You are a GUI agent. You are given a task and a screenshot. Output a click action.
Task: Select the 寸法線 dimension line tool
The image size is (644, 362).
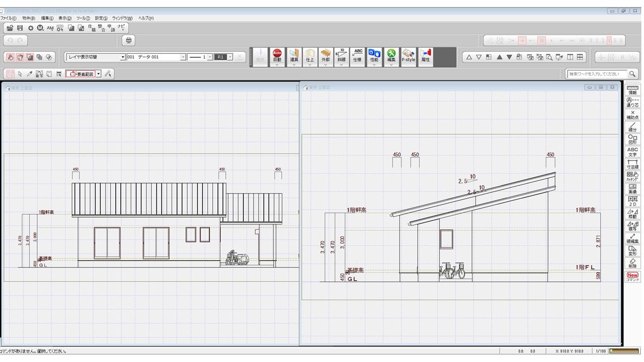632,164
